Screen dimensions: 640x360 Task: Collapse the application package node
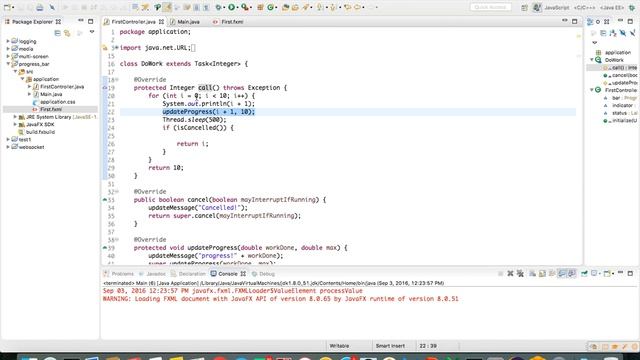point(23,79)
